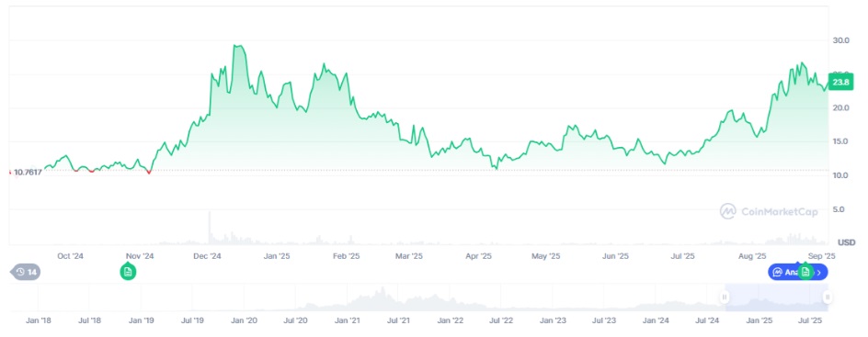Screen dimensions: 868x337
Task: Click the 10.7617 starting price label
Action: pyautogui.click(x=28, y=173)
